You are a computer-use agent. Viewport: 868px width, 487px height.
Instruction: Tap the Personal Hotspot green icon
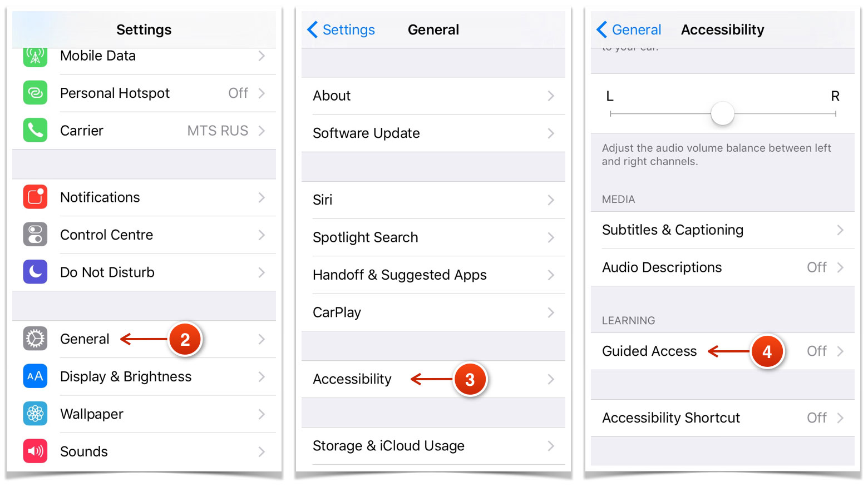(35, 93)
